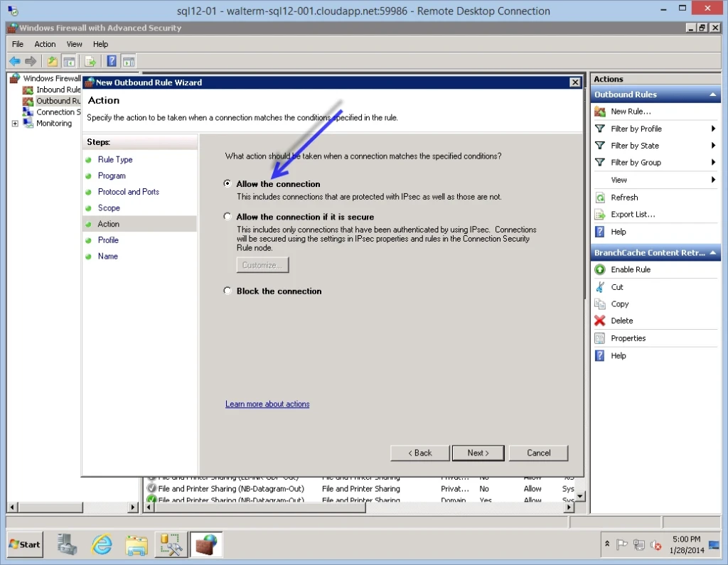Open the Learn more about actions link
This screenshot has height=565, width=728.
(x=267, y=404)
